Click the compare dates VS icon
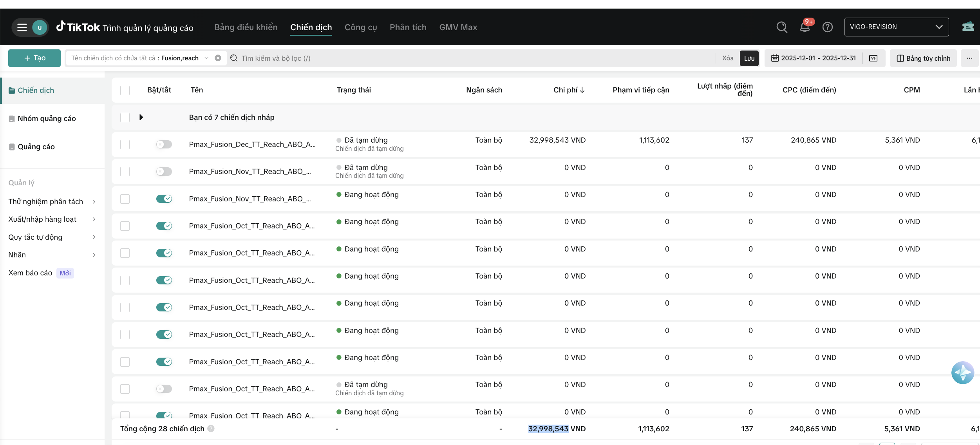The width and height of the screenshot is (980, 445). click(x=873, y=58)
